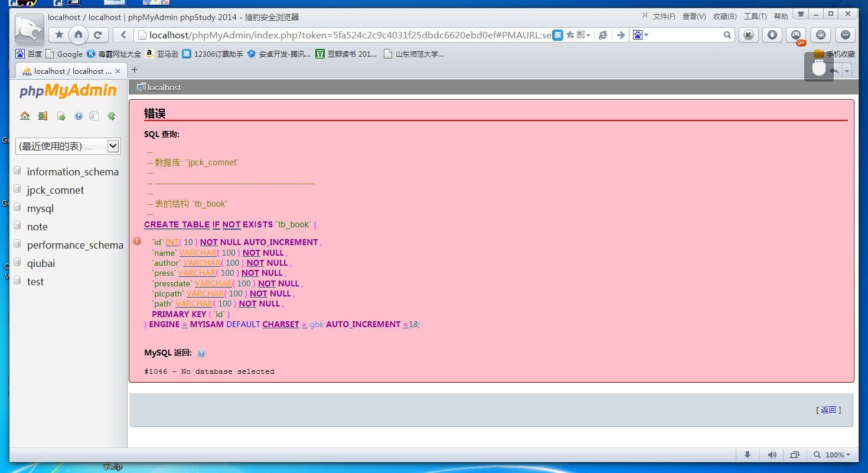Open the 帮助 menu
868x473 pixels.
781,17
